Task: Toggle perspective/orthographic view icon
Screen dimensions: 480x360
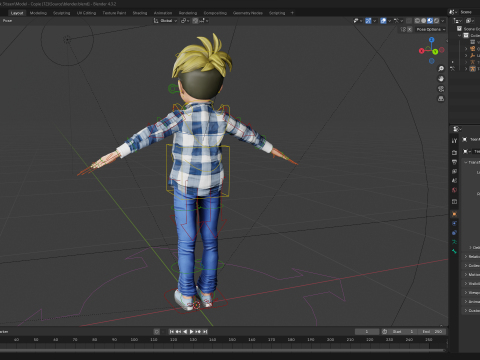Action: 441,99
